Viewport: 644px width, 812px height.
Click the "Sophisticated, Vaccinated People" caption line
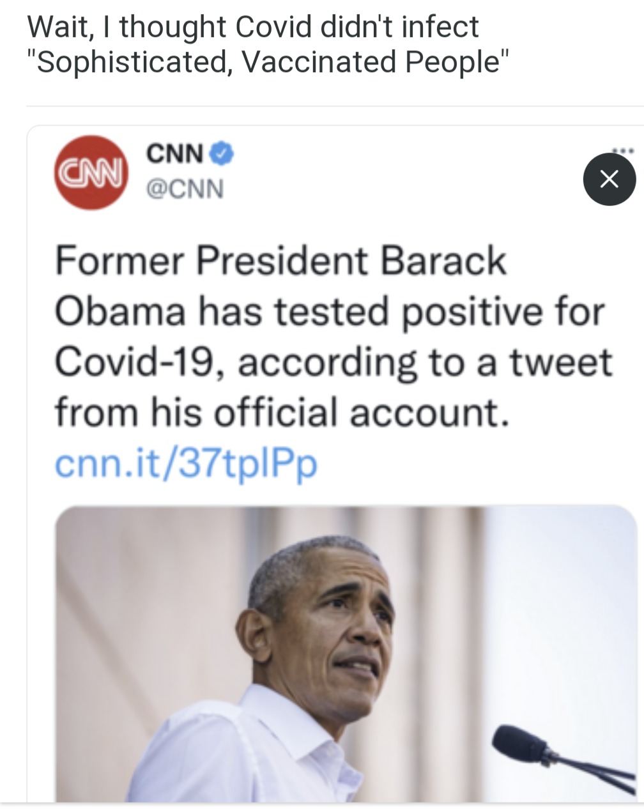click(x=268, y=63)
